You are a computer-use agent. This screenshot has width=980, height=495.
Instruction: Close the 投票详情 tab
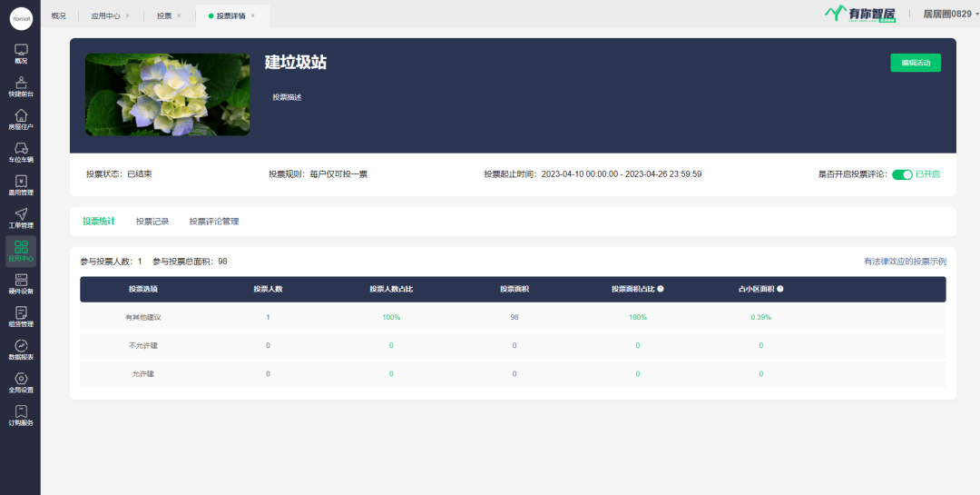tap(253, 15)
